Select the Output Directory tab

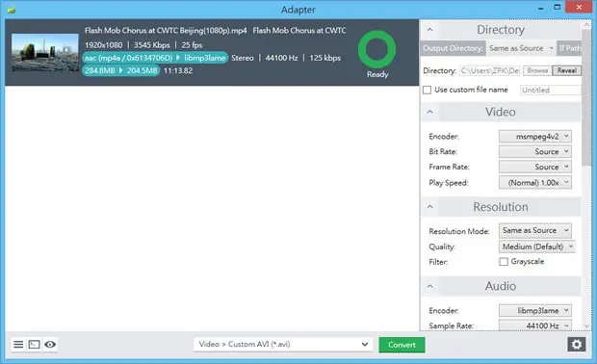click(454, 48)
